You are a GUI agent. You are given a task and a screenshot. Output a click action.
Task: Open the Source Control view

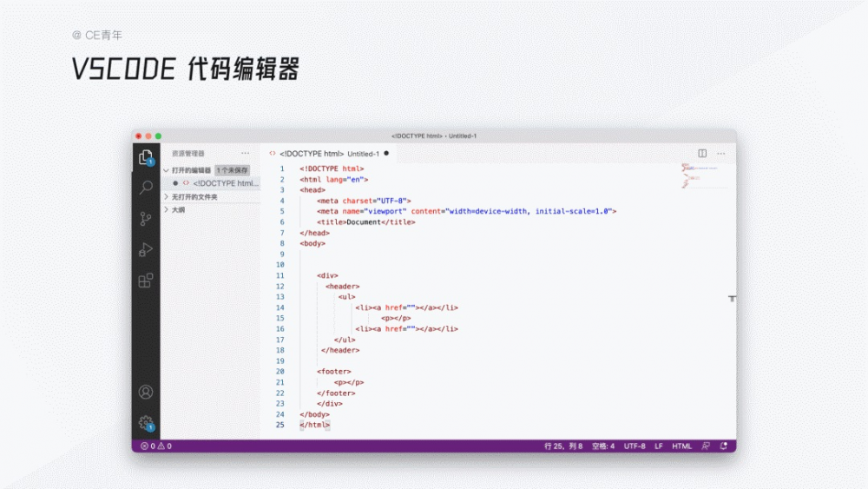146,219
